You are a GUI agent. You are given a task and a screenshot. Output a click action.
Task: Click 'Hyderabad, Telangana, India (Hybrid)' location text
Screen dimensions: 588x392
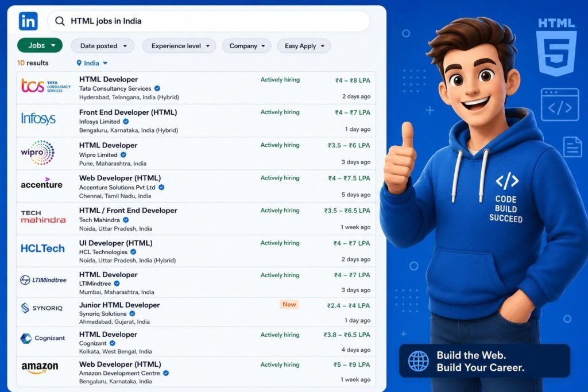(129, 97)
